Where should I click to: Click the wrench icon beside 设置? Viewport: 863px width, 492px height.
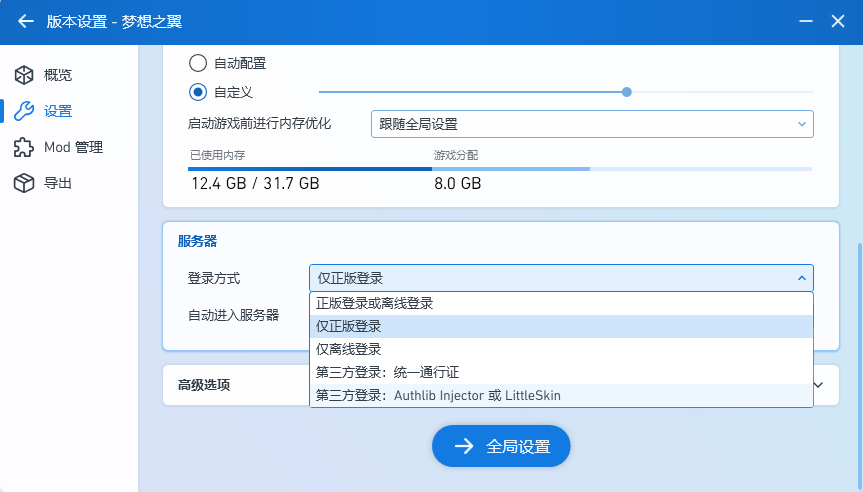pyautogui.click(x=24, y=111)
